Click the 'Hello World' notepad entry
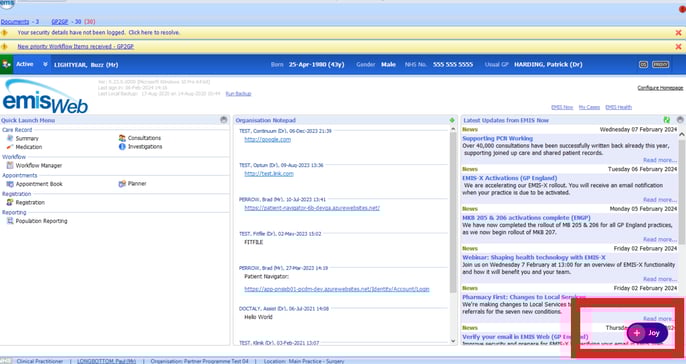686x364 pixels. pos(258,317)
